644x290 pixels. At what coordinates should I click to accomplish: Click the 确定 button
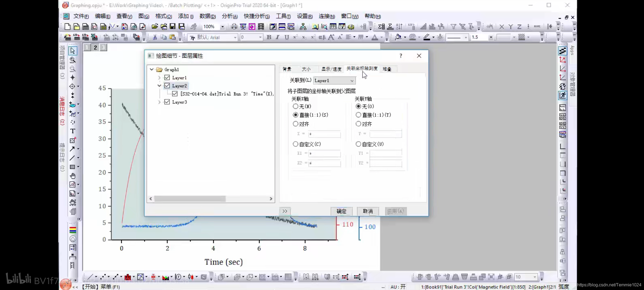tap(341, 211)
